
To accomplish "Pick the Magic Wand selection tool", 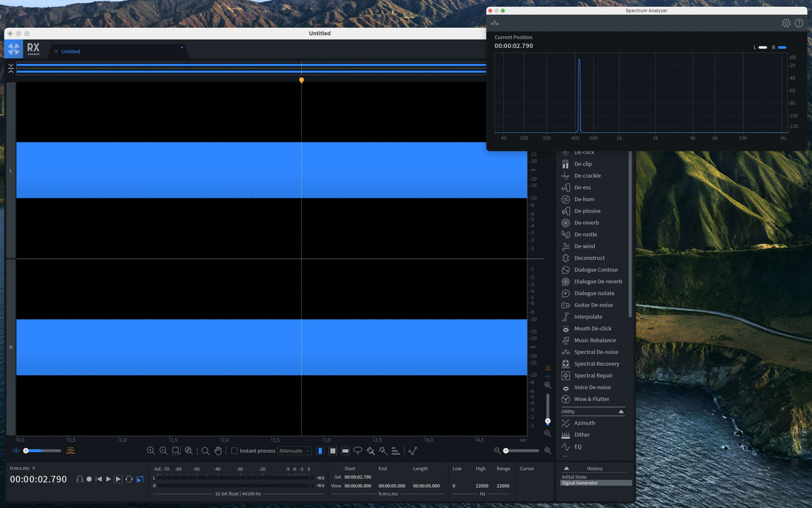I will coord(383,451).
